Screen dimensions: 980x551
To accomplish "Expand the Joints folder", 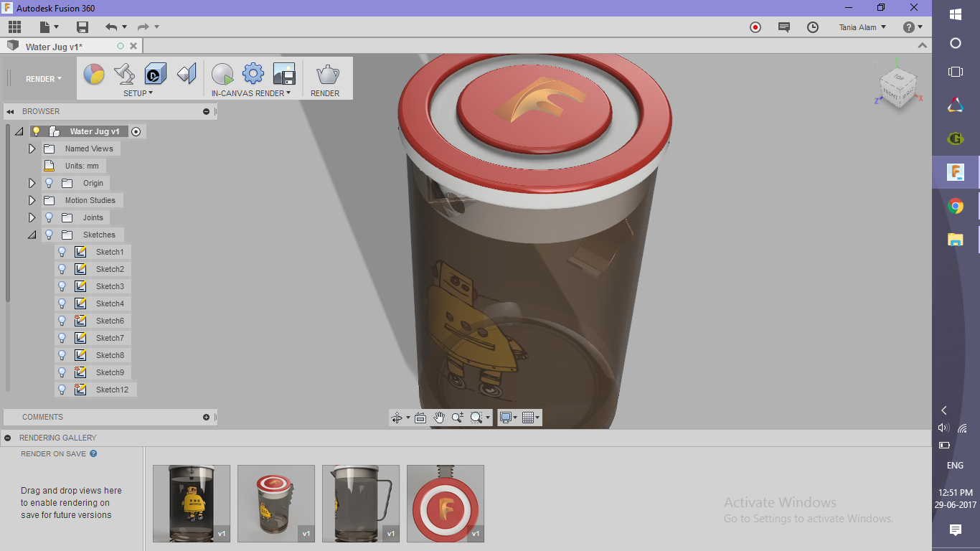I will 32,217.
